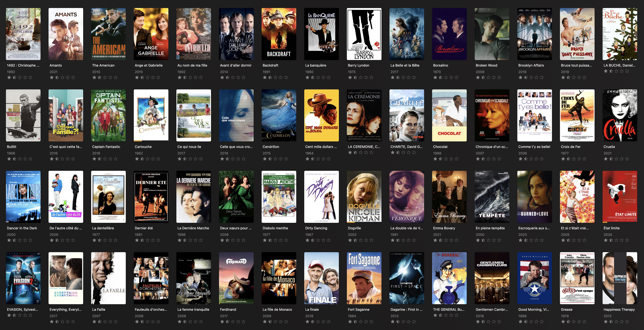
Task: Click the third star under Chocolat
Action: [x=446, y=159]
